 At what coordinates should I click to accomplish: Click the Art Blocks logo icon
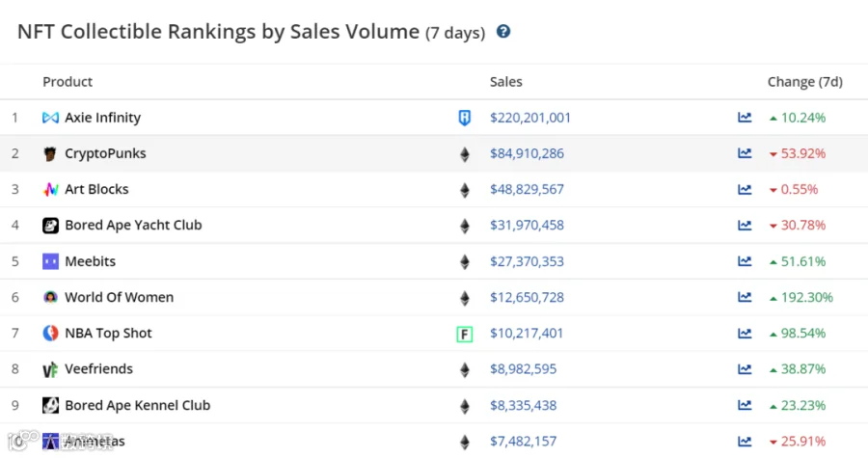[51, 190]
